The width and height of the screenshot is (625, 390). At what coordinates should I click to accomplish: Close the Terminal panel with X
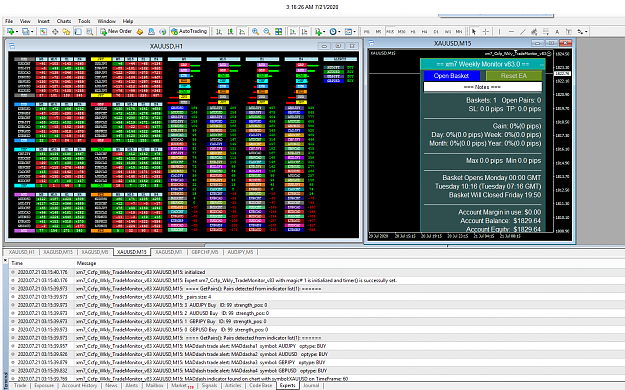point(5,260)
